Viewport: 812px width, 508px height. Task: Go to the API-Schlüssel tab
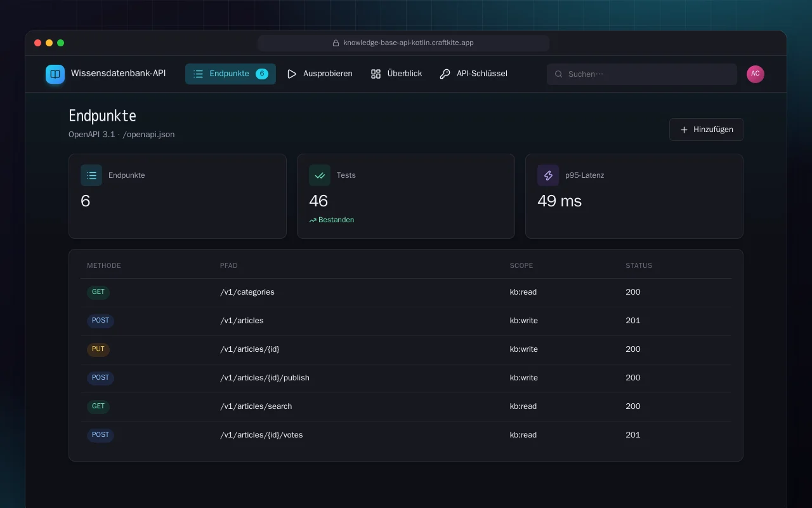click(473, 74)
